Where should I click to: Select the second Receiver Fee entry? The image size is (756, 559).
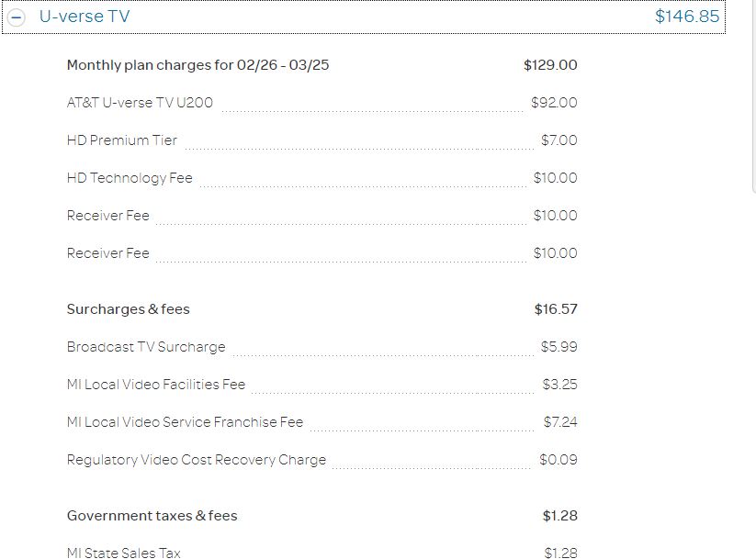pos(107,252)
